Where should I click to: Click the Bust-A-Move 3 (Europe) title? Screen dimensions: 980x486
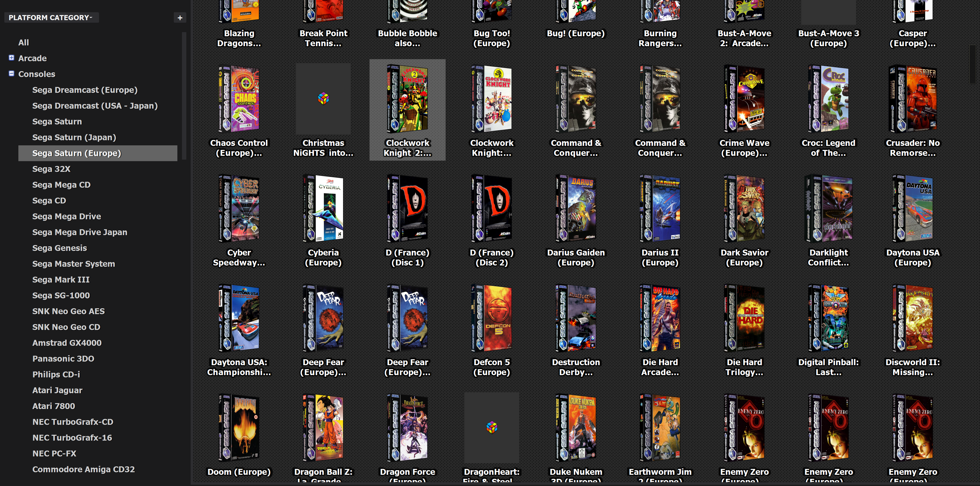tap(829, 39)
